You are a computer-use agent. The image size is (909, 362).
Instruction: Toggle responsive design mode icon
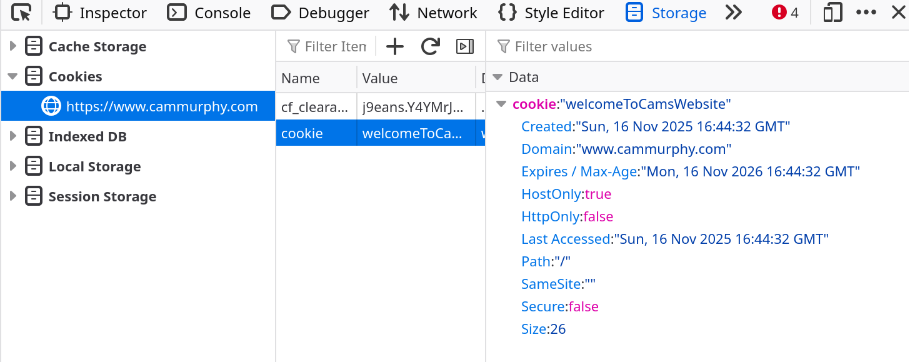point(832,13)
